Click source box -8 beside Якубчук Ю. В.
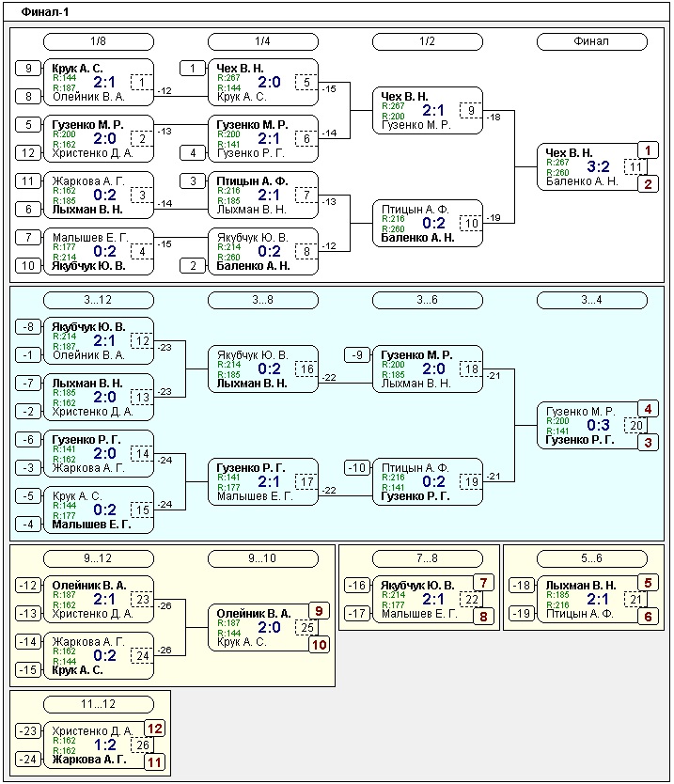This screenshot has width=674, height=784. coord(28,326)
